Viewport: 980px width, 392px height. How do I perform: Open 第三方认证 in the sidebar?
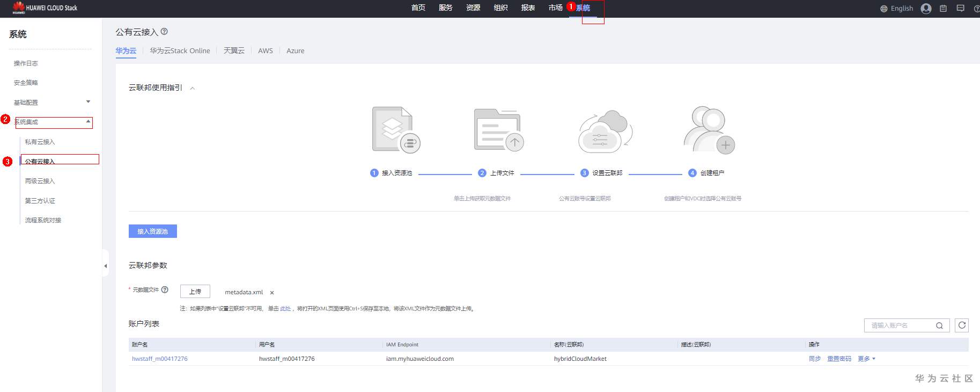point(40,201)
